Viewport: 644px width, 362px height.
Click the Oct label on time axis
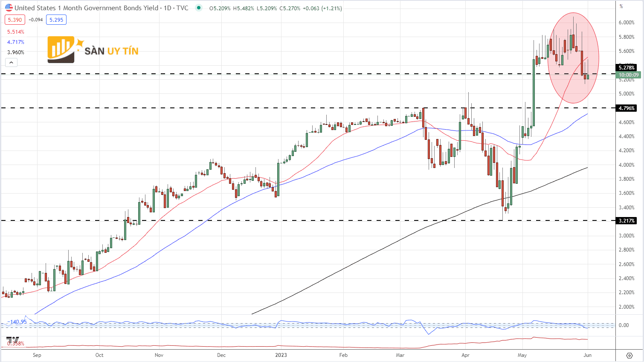point(99,355)
